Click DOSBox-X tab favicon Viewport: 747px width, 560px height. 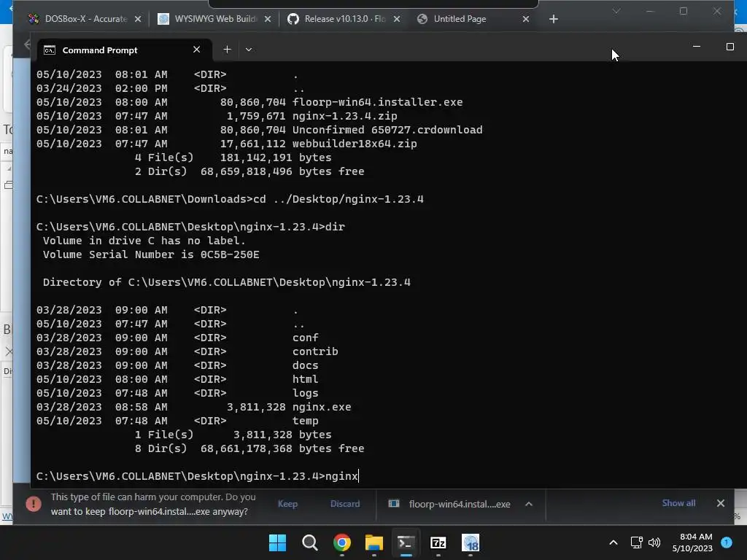34,19
